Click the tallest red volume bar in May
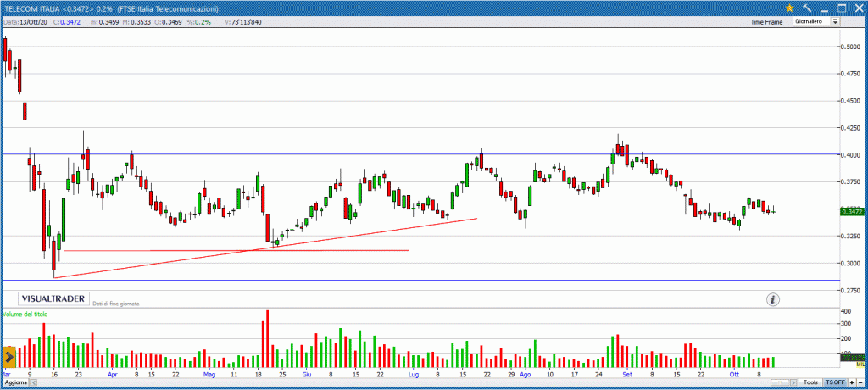 (x=267, y=339)
